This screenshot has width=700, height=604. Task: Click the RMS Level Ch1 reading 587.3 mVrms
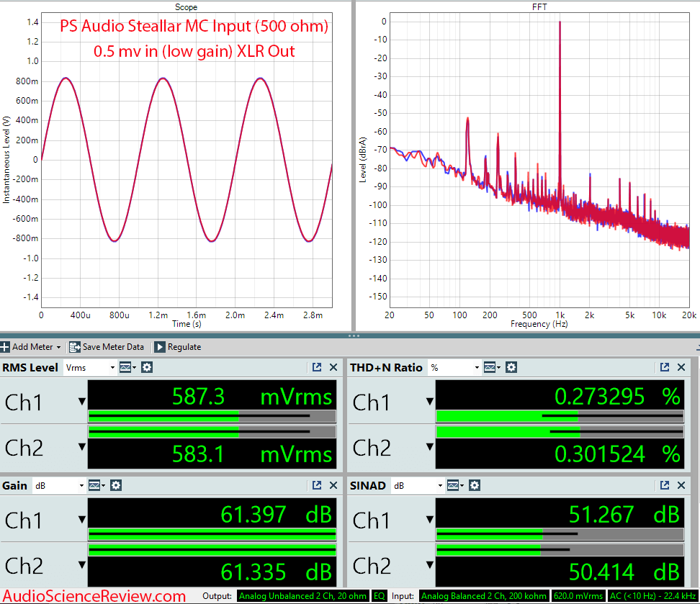tap(252, 397)
